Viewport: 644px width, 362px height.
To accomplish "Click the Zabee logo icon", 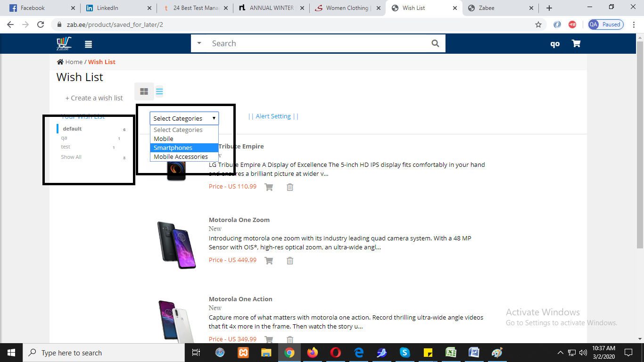I will [x=63, y=44].
